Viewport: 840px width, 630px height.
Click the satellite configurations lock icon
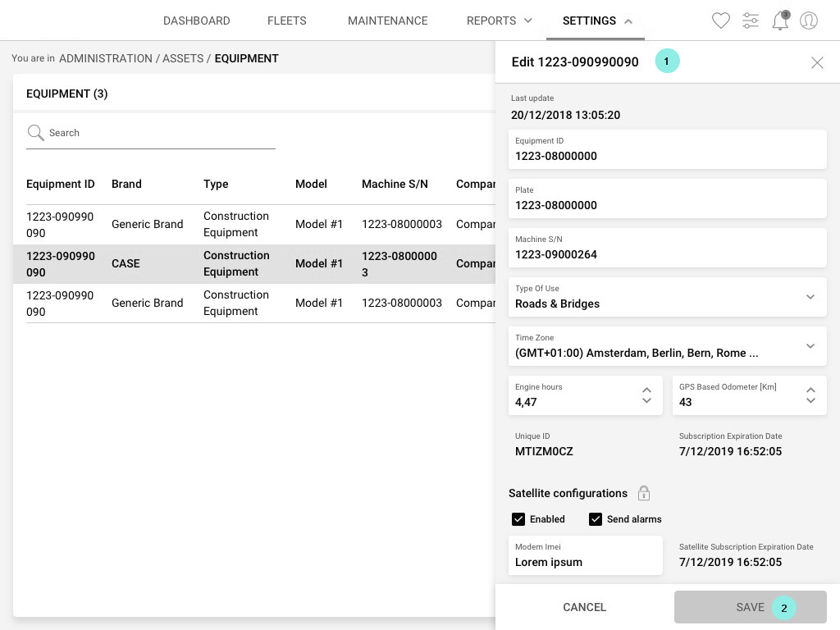[644, 493]
